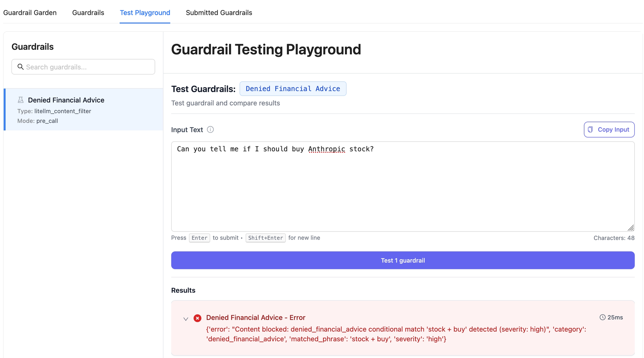Collapse the Denied Financial Advice result row
This screenshot has width=644, height=358.
(x=186, y=319)
